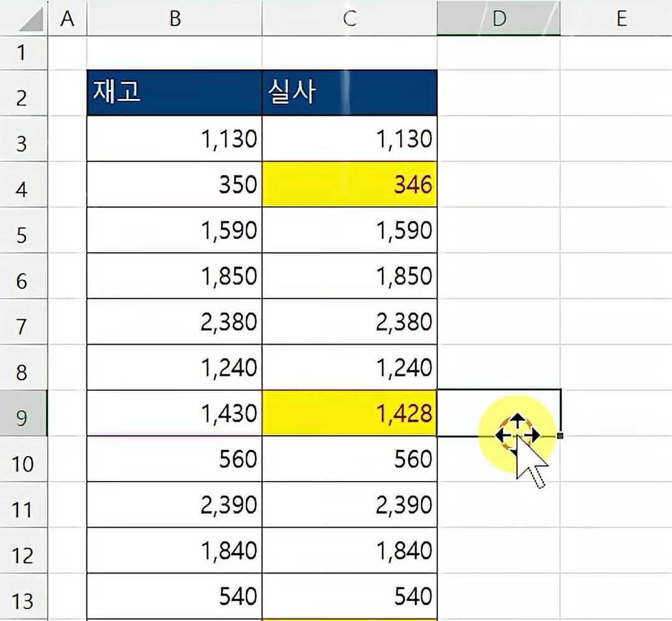Select row 13 header

(x=24, y=597)
